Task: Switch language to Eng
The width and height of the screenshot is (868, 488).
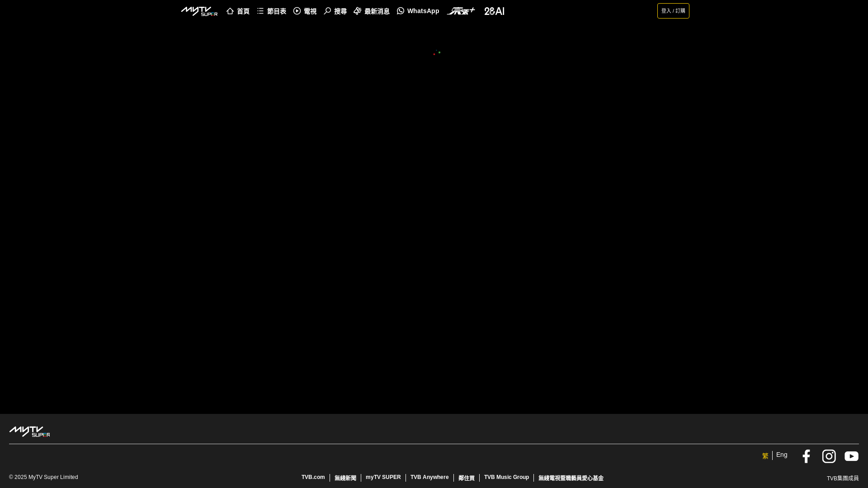Action: pos(782,455)
